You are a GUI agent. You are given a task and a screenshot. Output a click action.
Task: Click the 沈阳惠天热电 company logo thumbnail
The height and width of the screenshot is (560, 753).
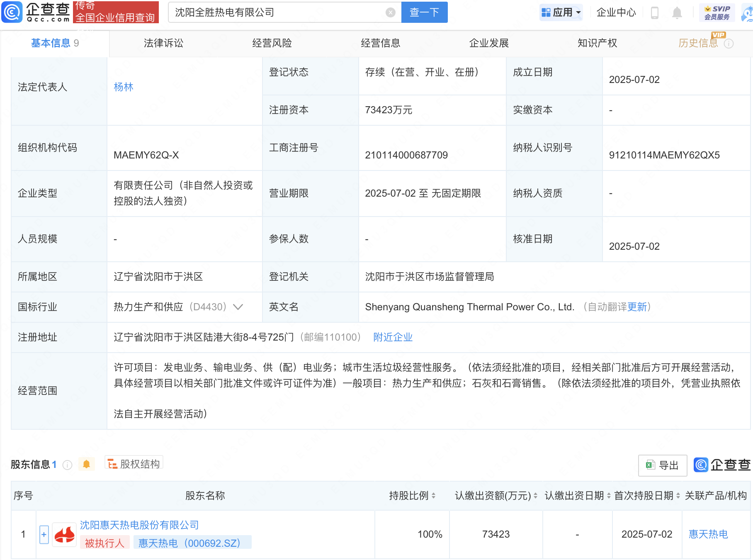point(64,534)
